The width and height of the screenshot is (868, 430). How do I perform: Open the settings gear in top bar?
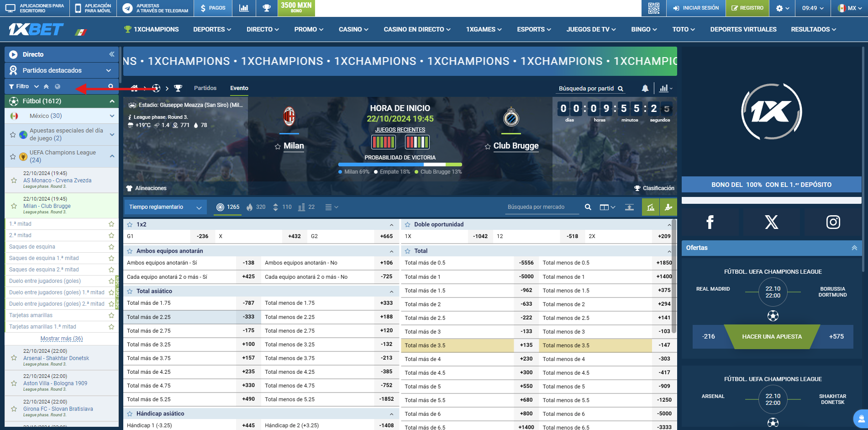coord(782,8)
